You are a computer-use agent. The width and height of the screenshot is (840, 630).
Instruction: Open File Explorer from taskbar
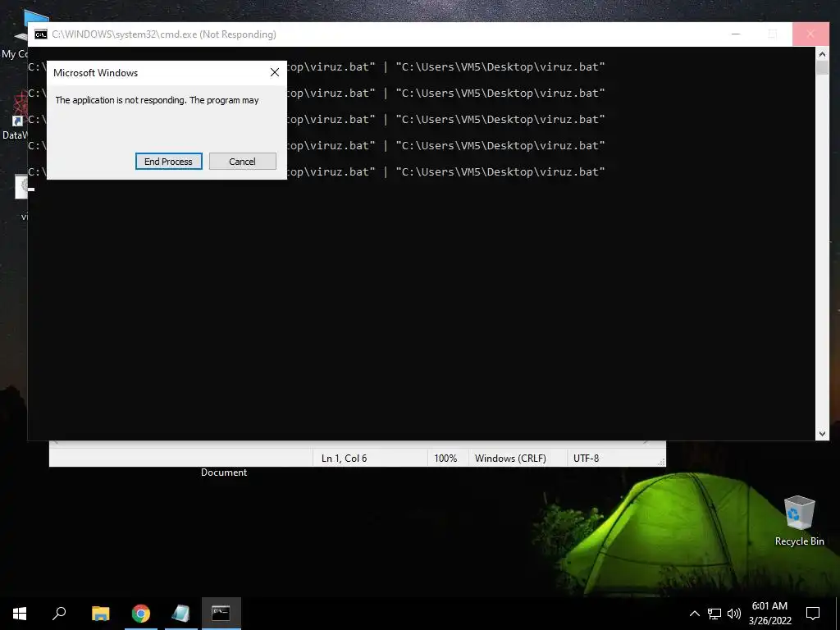(x=100, y=614)
